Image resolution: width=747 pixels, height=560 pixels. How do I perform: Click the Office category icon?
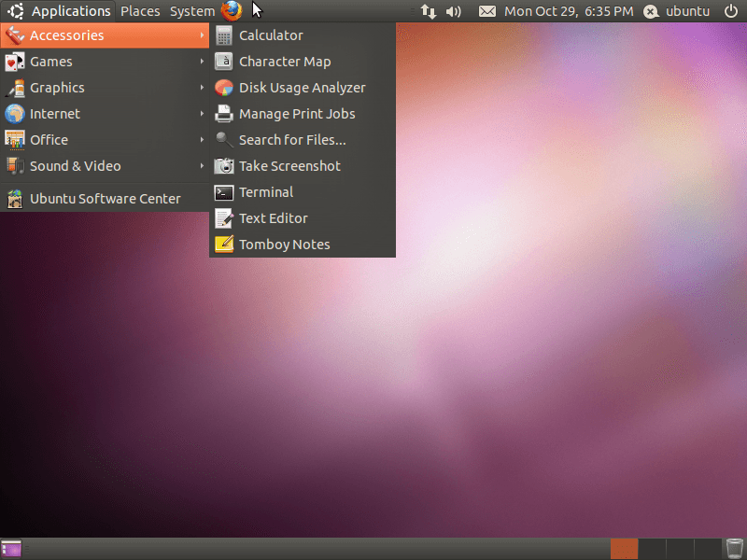tap(14, 140)
